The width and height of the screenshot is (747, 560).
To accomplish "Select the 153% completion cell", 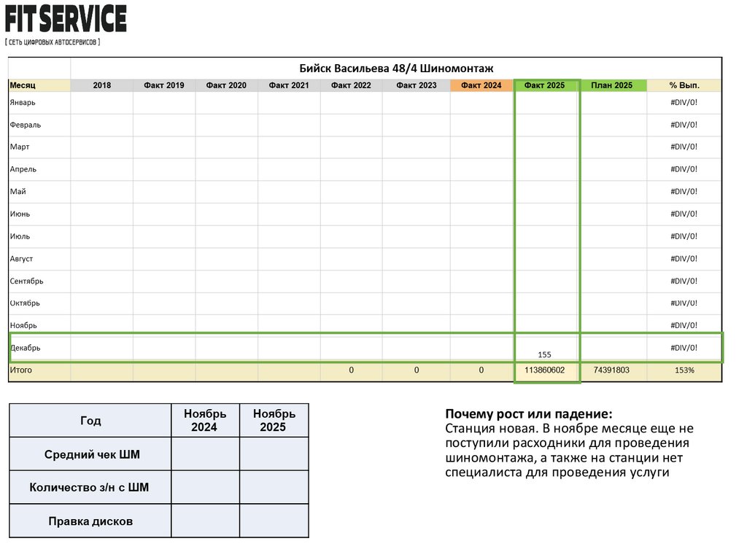I will [684, 370].
